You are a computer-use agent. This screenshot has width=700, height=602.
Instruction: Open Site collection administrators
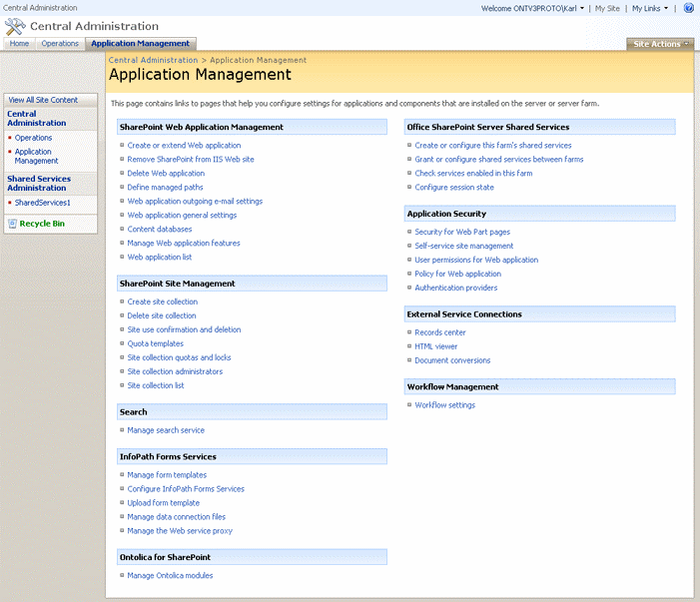[175, 371]
